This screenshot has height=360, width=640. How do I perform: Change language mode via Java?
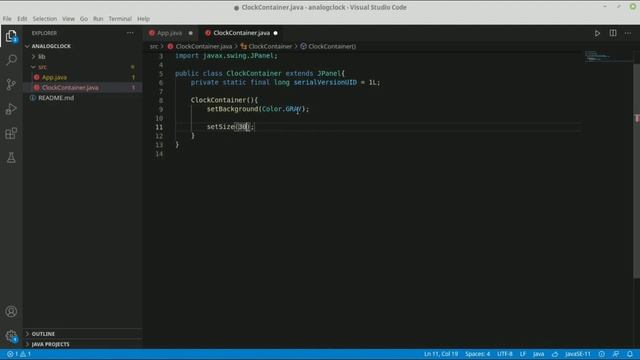coord(538,354)
